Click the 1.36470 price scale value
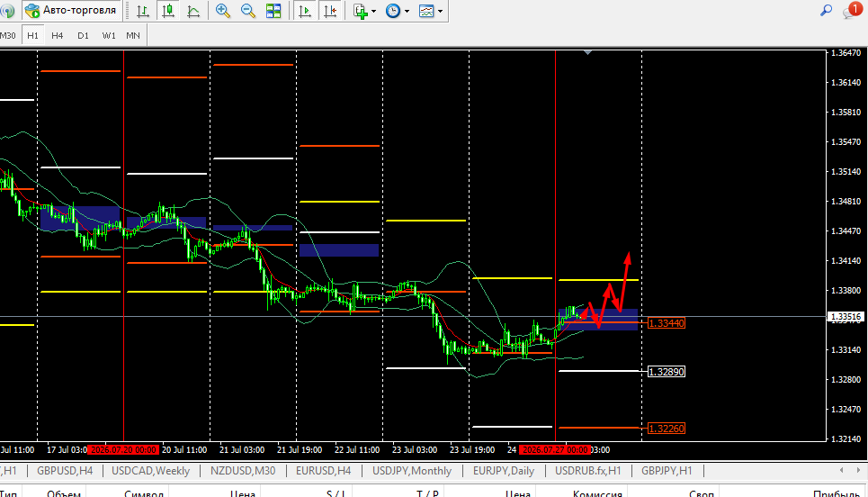This screenshot has width=868, height=497. [846, 53]
